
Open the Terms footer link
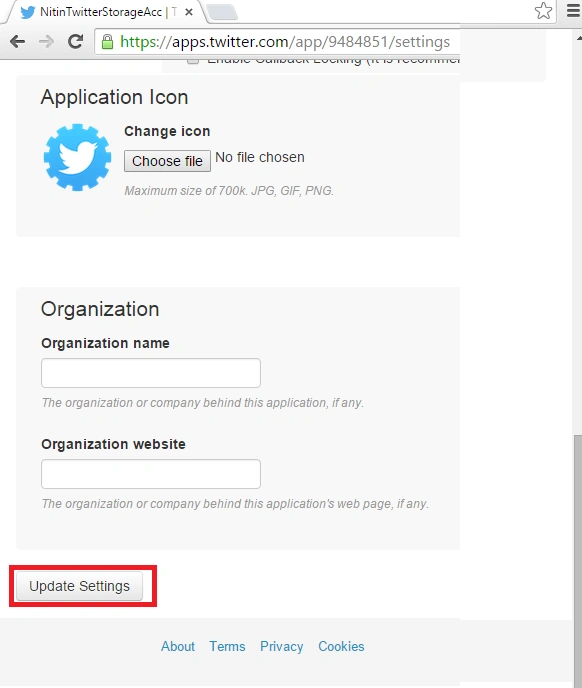(x=227, y=646)
